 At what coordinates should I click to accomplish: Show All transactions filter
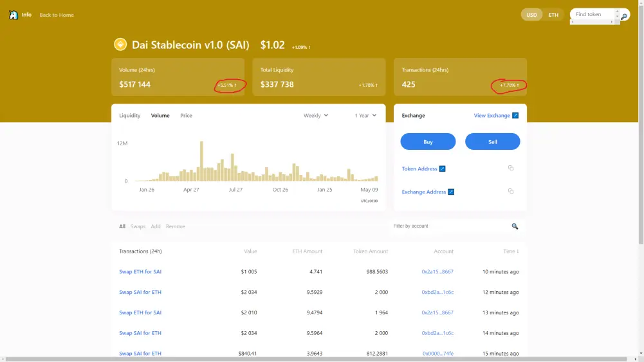tap(122, 226)
